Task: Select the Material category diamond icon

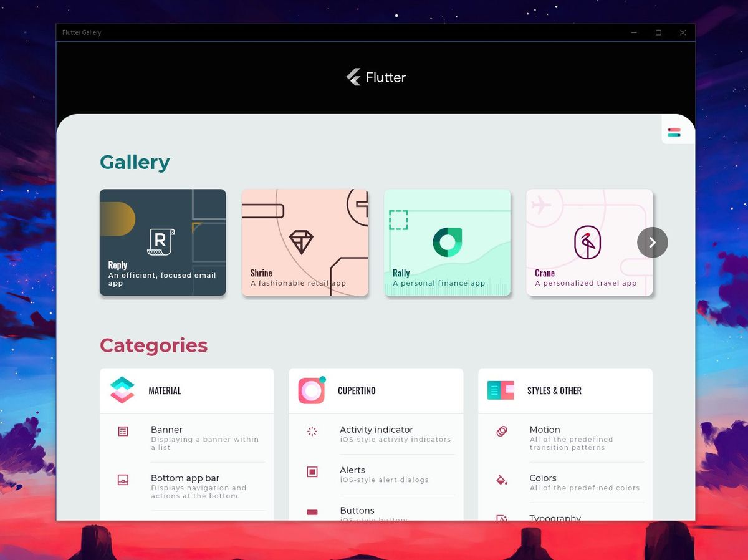Action: (122, 390)
